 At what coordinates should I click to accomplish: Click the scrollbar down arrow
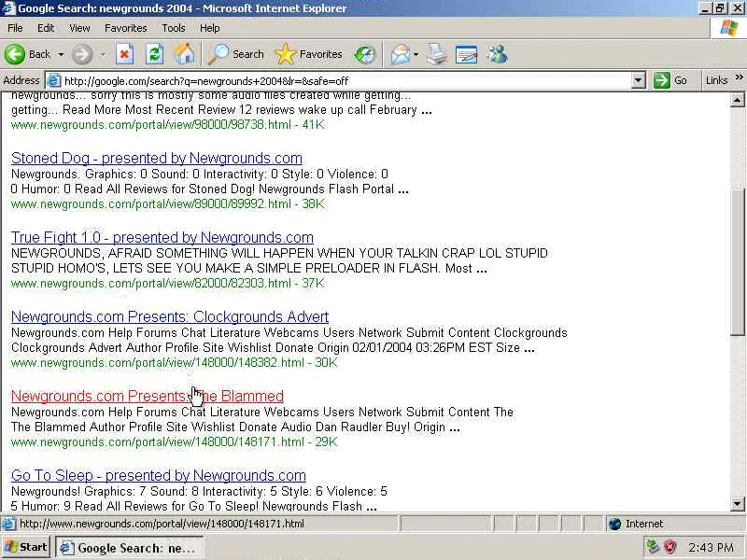pos(737,504)
